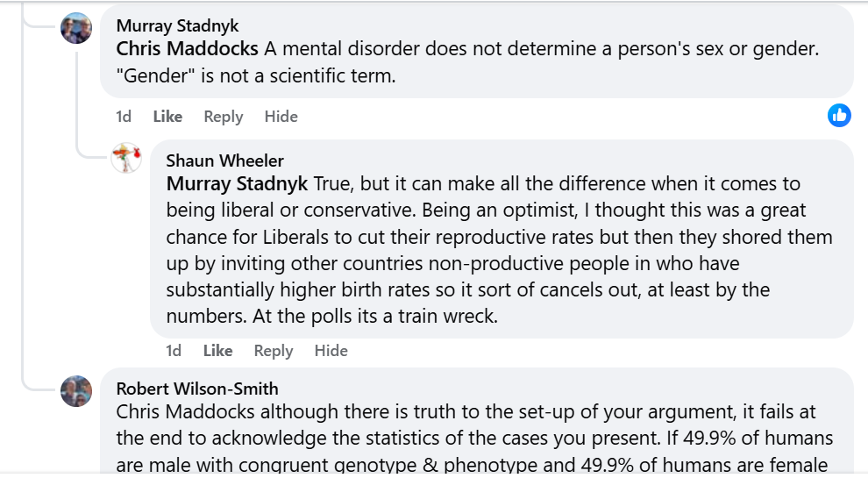Image resolution: width=868 pixels, height=478 pixels.
Task: Open the Shaun Wheeler author name link
Action: pyautogui.click(x=224, y=161)
